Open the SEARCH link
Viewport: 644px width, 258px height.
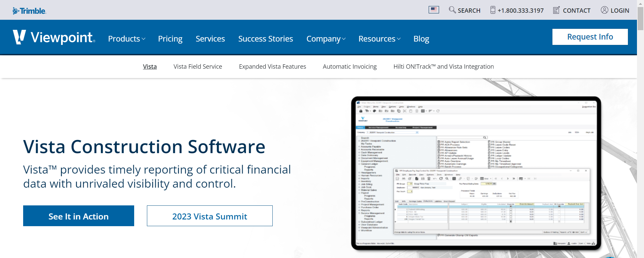pyautogui.click(x=469, y=10)
